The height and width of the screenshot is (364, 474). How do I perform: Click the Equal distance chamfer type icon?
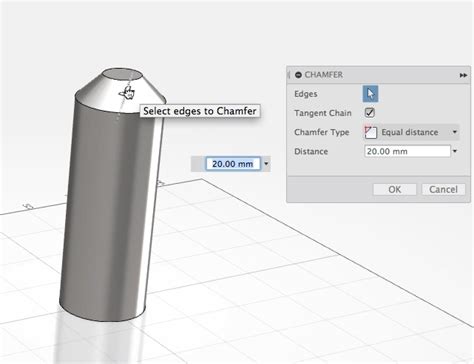pos(371,132)
